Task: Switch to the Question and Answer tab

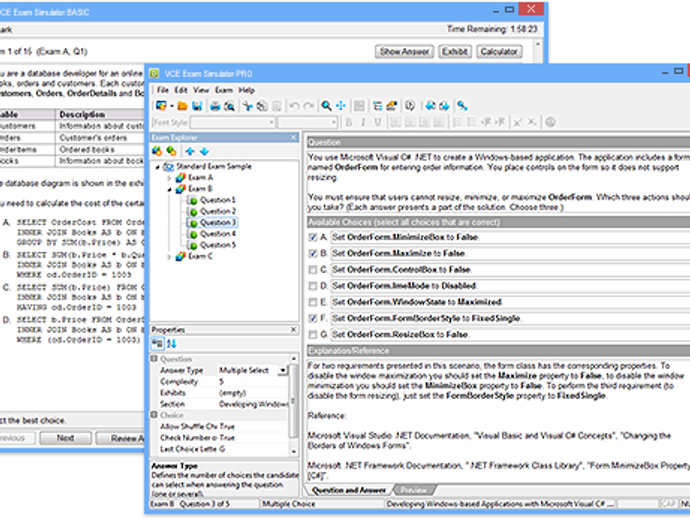Action: tap(349, 490)
